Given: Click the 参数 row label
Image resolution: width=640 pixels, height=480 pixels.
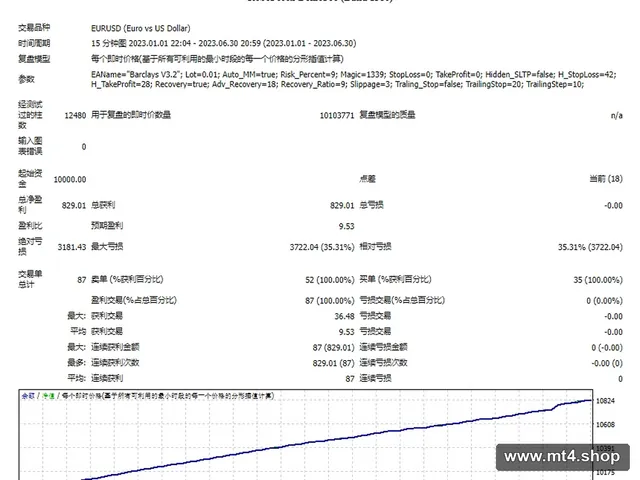Looking at the screenshot, I should click(26, 79).
